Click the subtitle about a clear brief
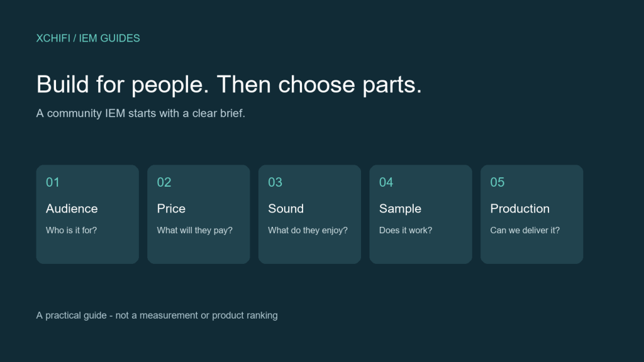The image size is (644, 362). [140, 113]
